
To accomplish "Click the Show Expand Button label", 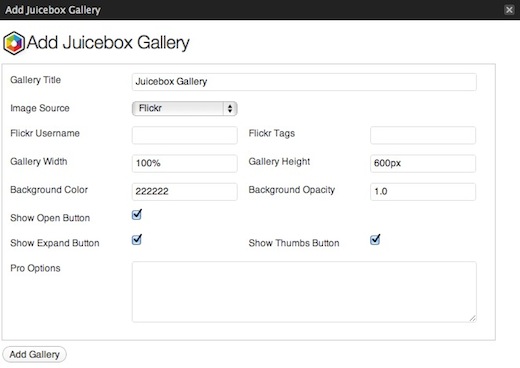I will 55,243.
